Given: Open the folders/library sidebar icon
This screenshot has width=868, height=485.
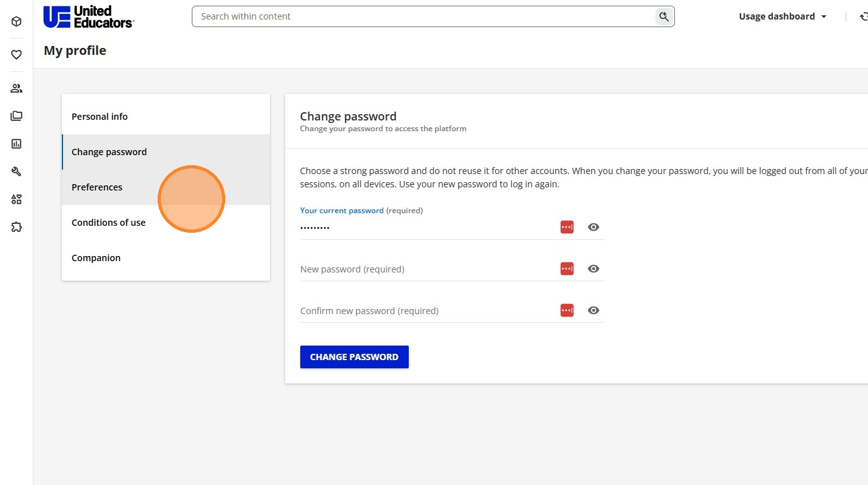Looking at the screenshot, I should tap(16, 116).
